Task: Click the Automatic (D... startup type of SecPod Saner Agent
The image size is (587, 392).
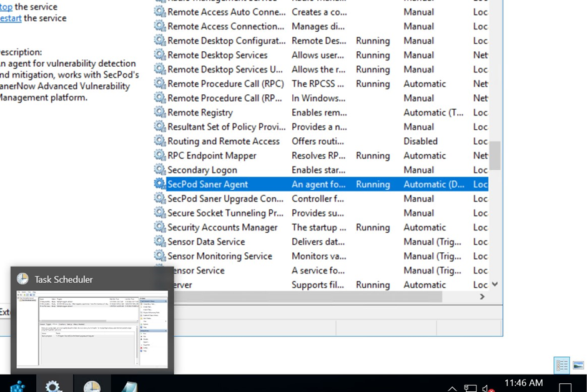Action: point(434,184)
